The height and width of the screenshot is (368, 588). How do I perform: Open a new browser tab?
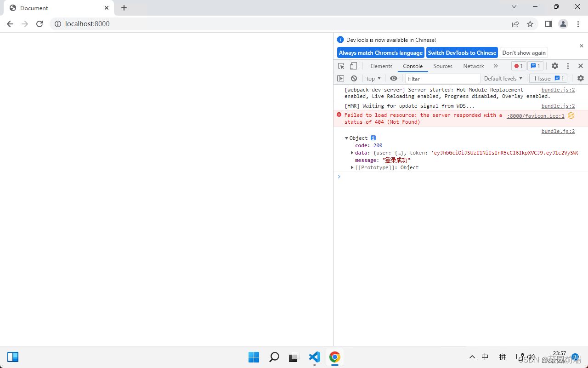pos(124,8)
